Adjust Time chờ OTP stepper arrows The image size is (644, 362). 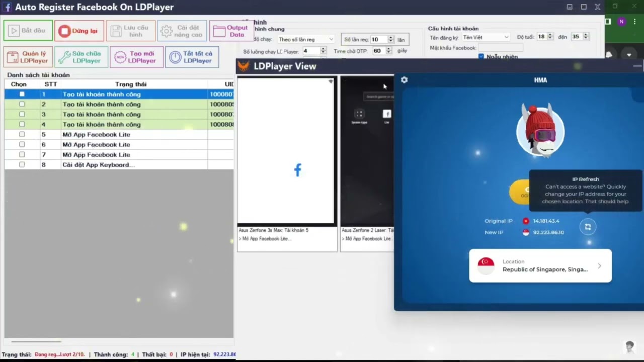[388, 51]
